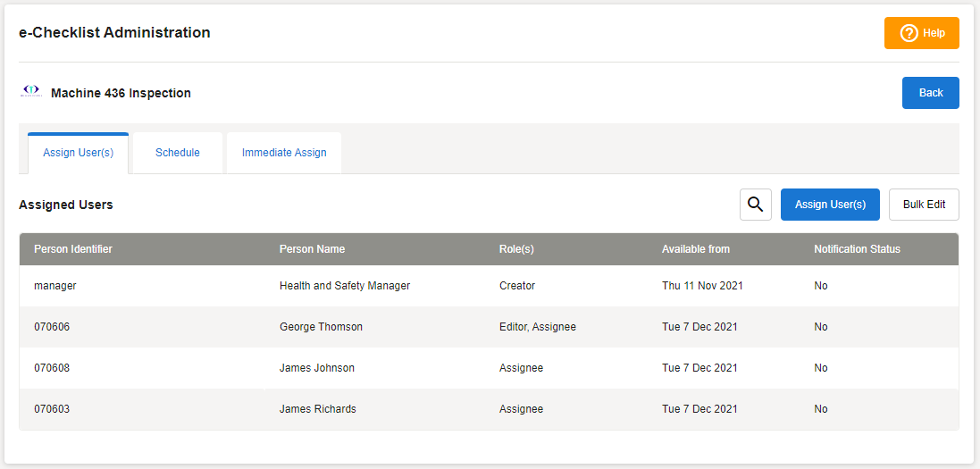Click the magnifying glass search icon
Screen dimensions: 980x469
coord(755,205)
